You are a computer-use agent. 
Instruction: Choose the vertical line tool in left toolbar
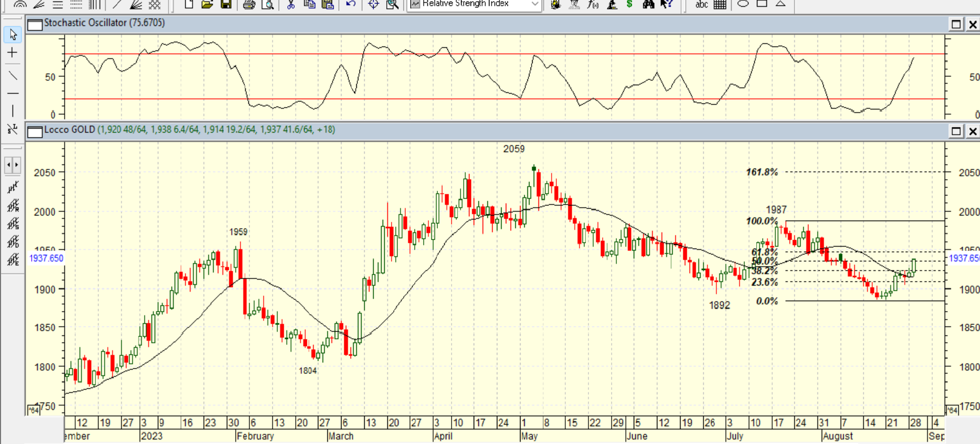coord(13,111)
